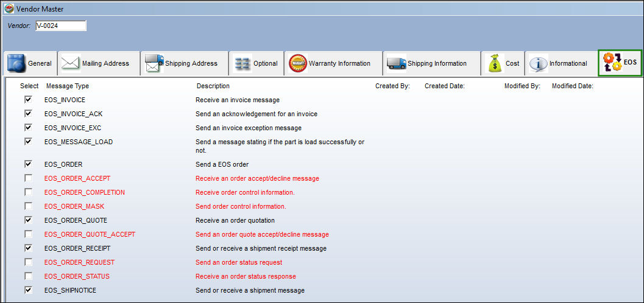Screen dimensions: 644x303
Task: Uncheck the EOS_INVOICE_ACK checkbox
Action: pyautogui.click(x=29, y=114)
